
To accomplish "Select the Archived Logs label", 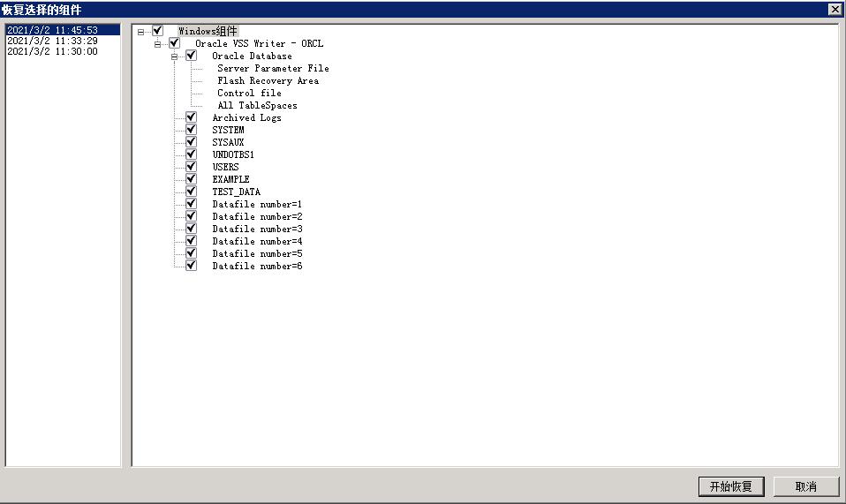I will click(x=246, y=117).
